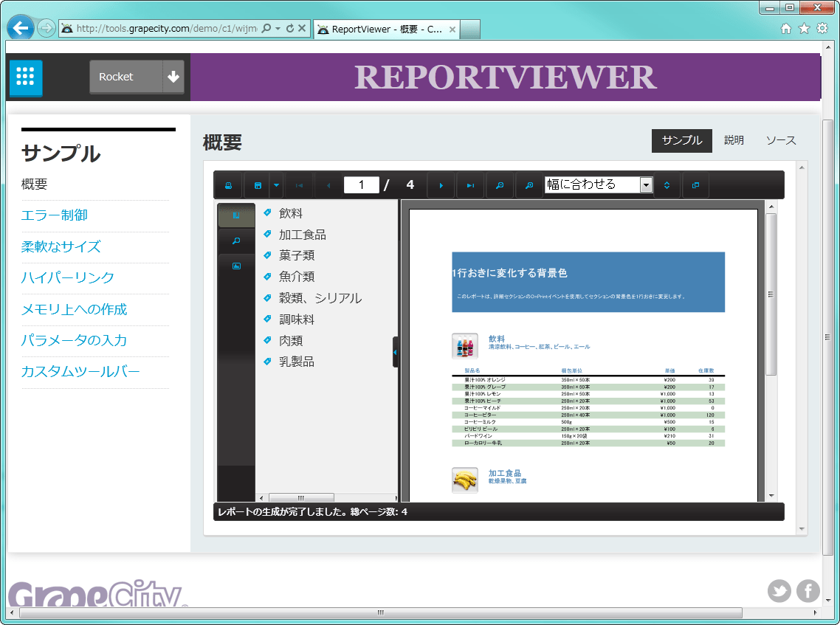The image size is (840, 625).
Task: Switch viewer to full screen mode
Action: point(695,184)
